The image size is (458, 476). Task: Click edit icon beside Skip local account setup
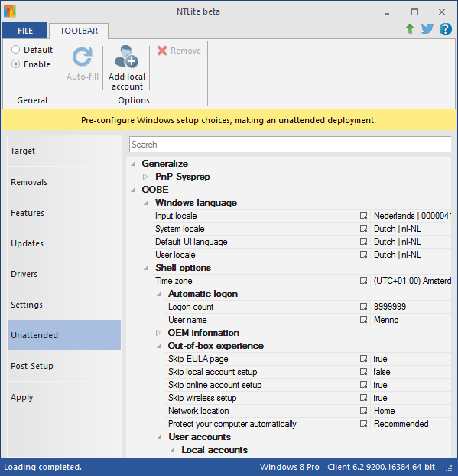tap(363, 372)
